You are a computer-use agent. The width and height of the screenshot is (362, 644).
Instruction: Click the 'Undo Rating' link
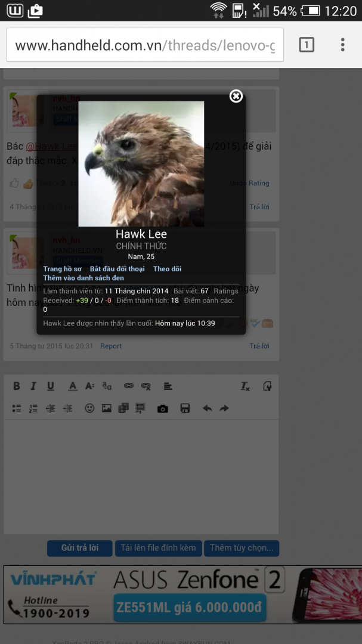click(249, 183)
